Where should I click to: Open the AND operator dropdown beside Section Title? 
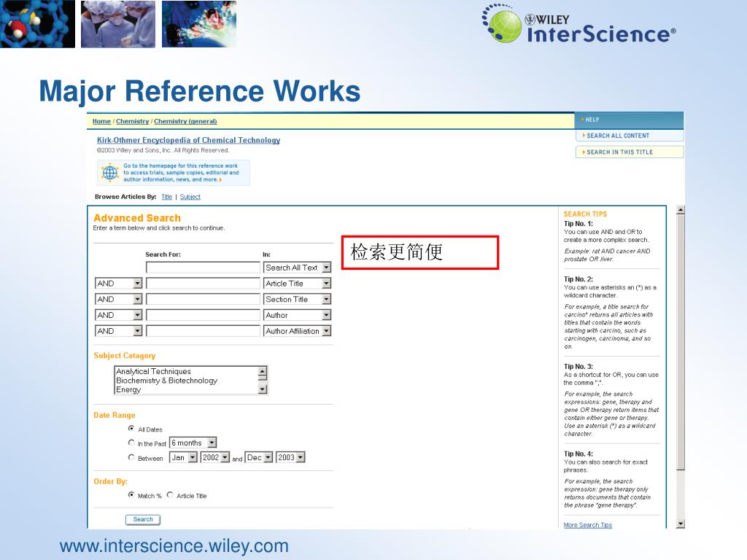[119, 299]
